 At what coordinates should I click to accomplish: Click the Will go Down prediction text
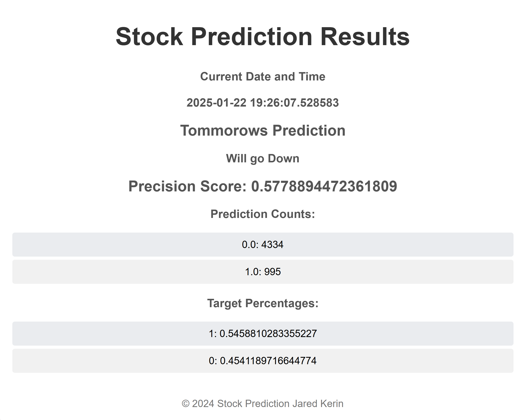click(262, 159)
